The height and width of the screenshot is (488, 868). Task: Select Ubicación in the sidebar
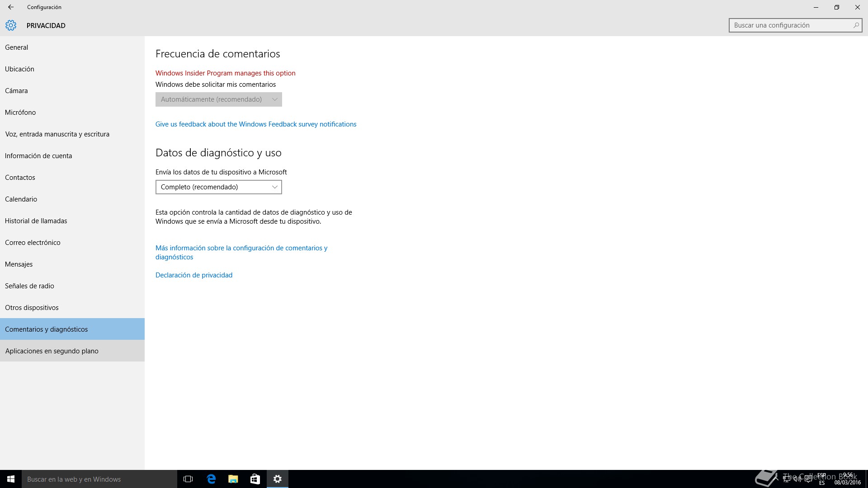click(x=72, y=69)
